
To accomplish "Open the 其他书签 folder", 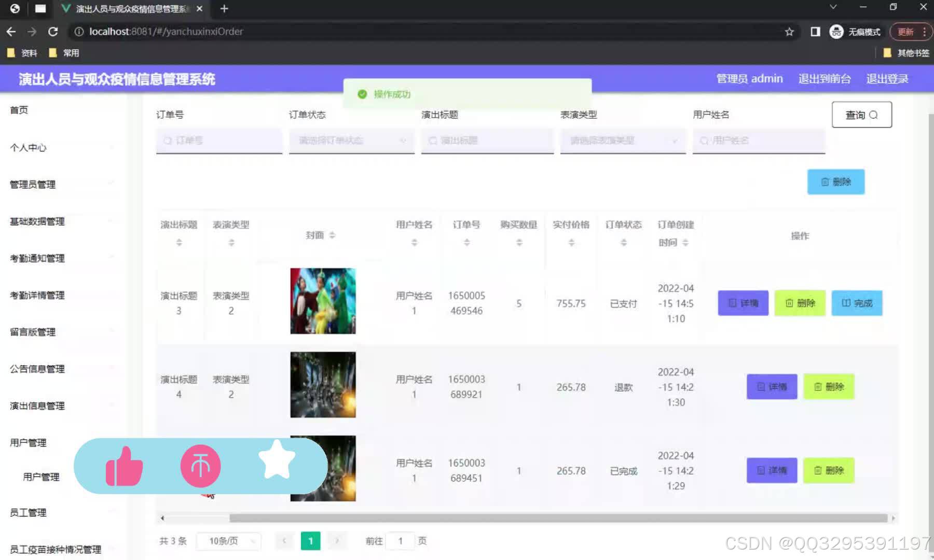I will point(906,53).
